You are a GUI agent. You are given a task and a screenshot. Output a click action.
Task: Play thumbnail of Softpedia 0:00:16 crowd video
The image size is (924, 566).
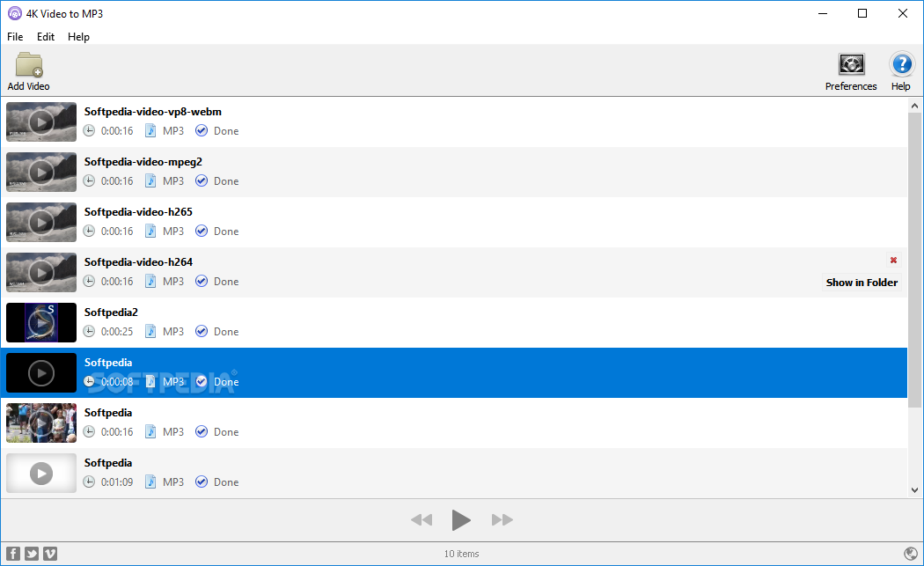(41, 423)
